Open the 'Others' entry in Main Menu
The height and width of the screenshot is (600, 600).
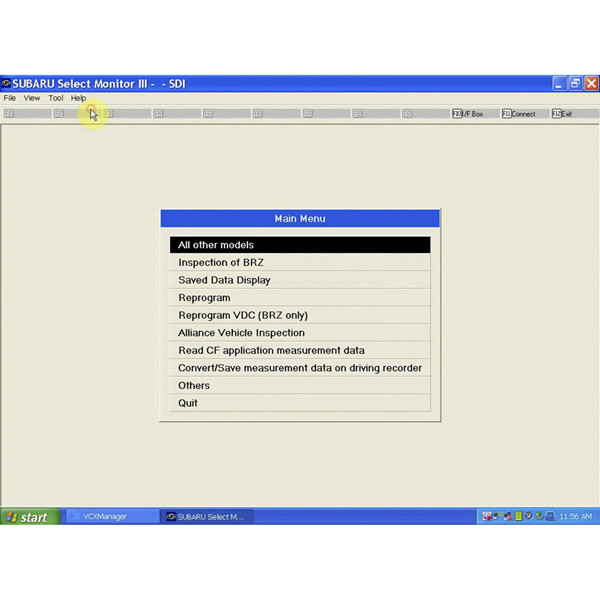pos(300,386)
